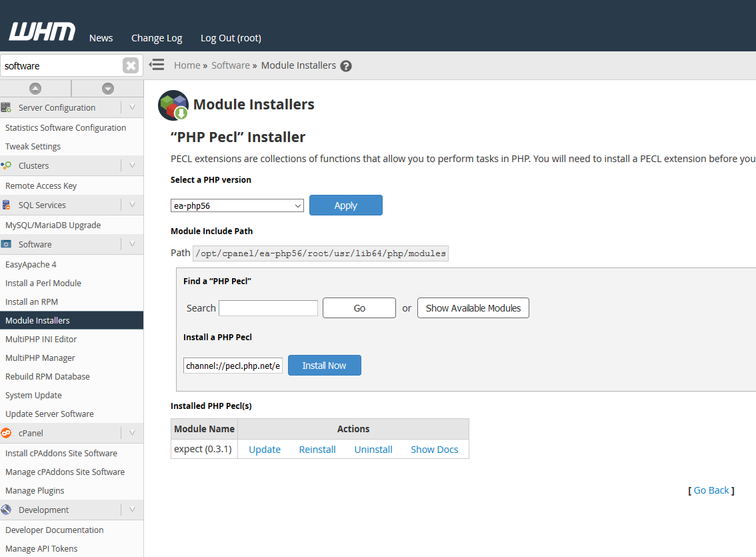Open Manage Plugins

(x=35, y=491)
